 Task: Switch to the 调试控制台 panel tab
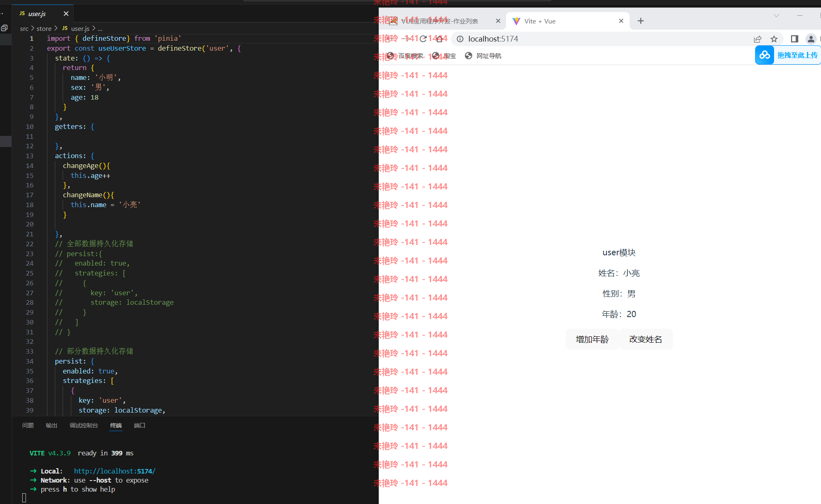(84, 425)
